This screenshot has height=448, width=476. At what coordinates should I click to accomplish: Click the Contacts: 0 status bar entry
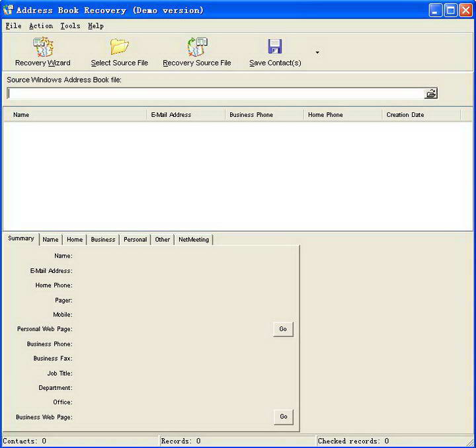click(x=81, y=441)
